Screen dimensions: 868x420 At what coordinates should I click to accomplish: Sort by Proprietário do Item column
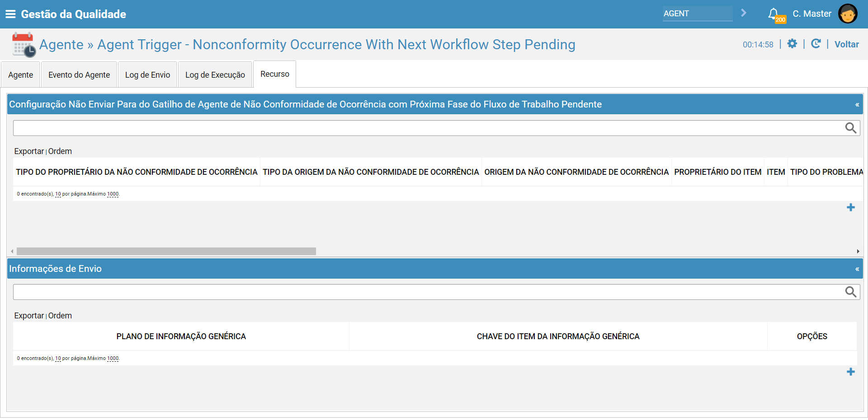(718, 172)
